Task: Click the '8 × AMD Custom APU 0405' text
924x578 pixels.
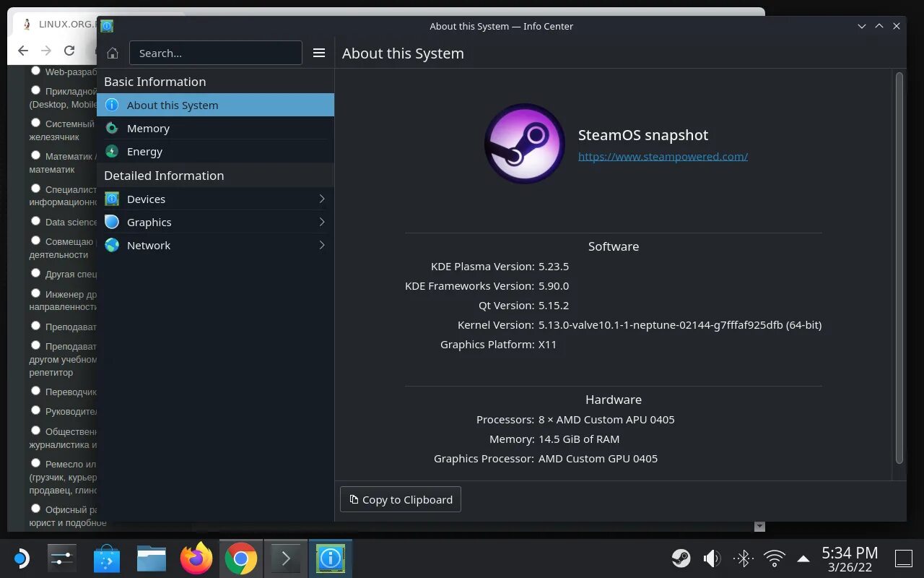Action: pos(606,419)
